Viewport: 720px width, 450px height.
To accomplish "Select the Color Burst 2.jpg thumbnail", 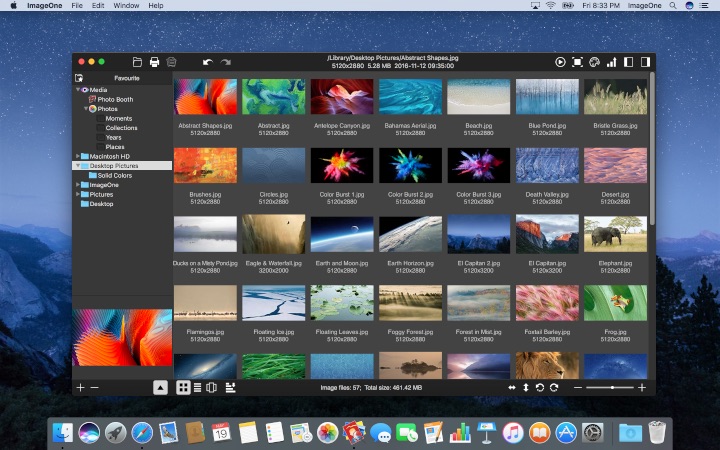I will (411, 165).
